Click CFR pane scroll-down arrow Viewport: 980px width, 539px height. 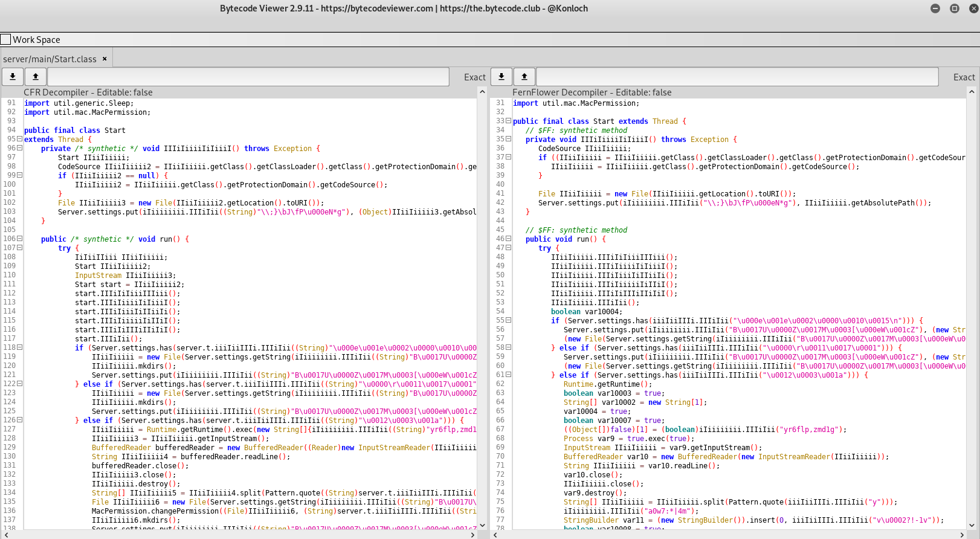(482, 526)
